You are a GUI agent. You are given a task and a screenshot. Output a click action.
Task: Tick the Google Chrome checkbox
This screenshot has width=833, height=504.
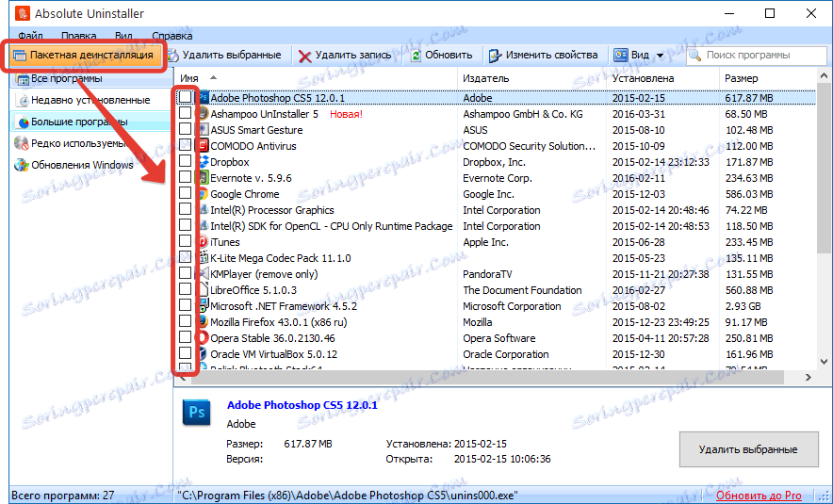click(185, 193)
